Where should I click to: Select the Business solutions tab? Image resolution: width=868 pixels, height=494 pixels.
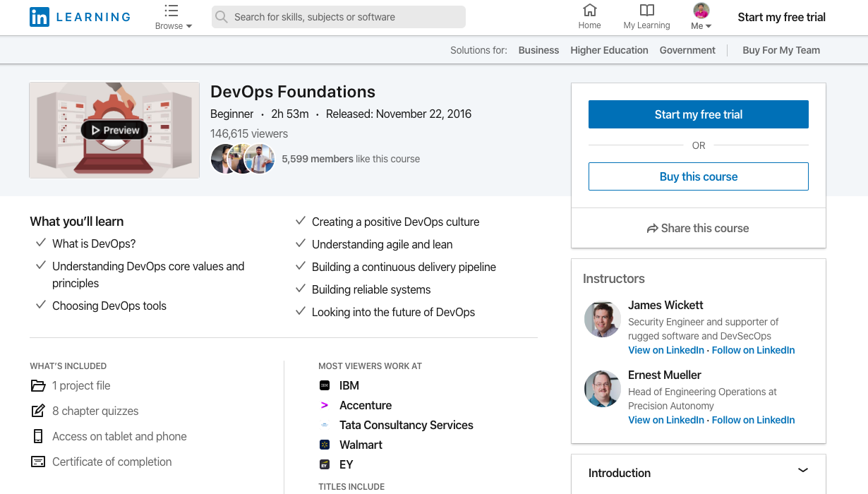point(538,50)
